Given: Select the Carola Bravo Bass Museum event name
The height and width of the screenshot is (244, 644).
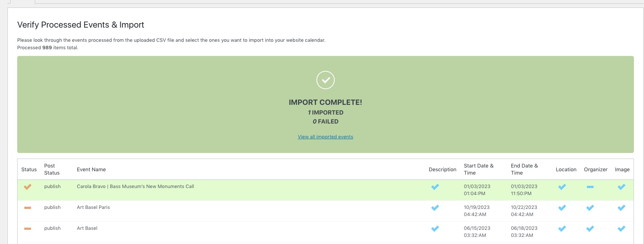Looking at the screenshot, I should tap(135, 187).
